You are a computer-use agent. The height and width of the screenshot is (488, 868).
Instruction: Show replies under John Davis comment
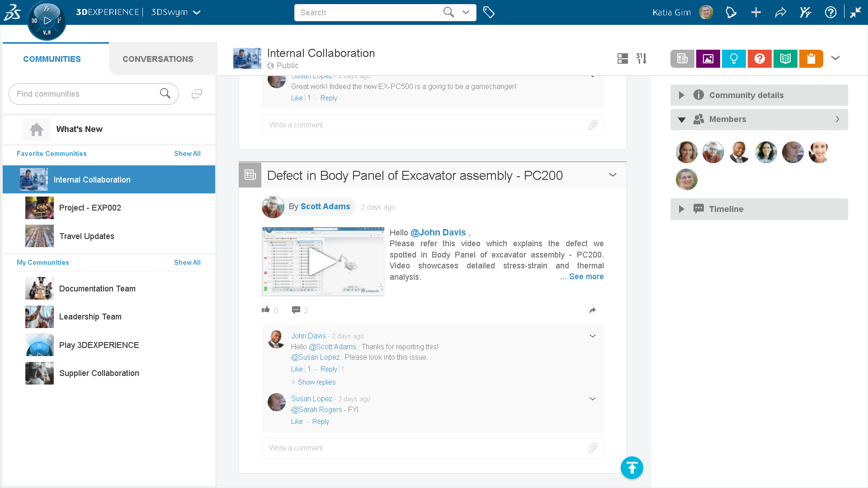coord(316,382)
